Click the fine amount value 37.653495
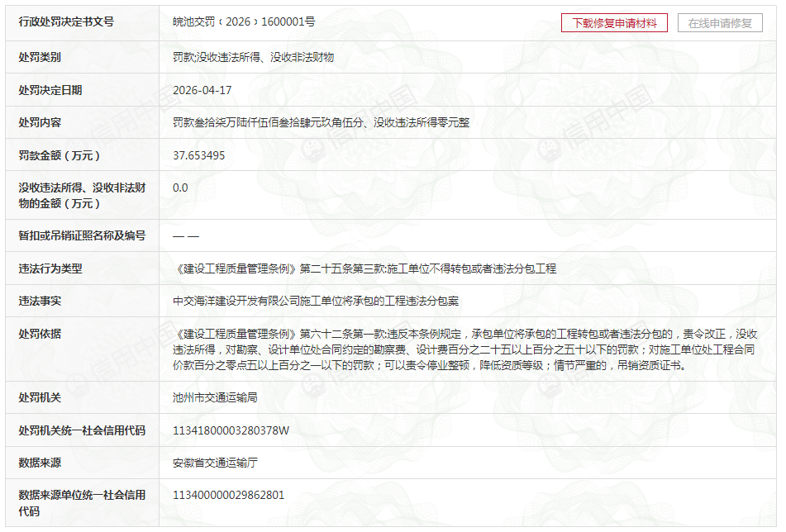786x532 pixels. click(x=198, y=155)
